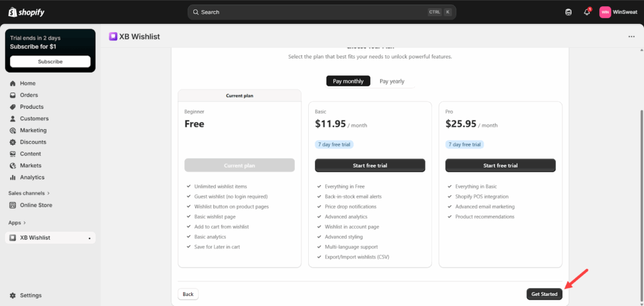The width and height of the screenshot is (644, 306).
Task: Go to Home in sidebar
Action: [x=28, y=83]
